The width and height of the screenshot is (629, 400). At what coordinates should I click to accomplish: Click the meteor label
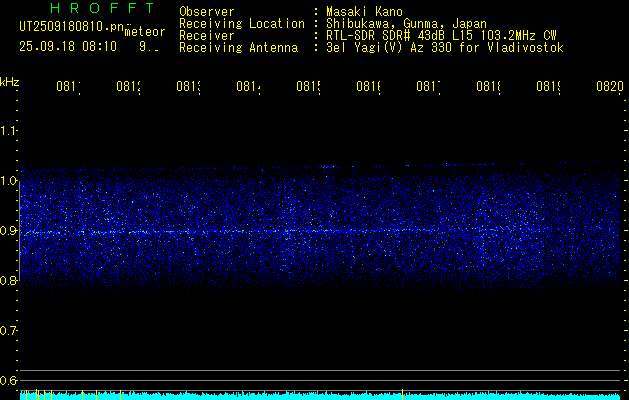[x=145, y=31]
